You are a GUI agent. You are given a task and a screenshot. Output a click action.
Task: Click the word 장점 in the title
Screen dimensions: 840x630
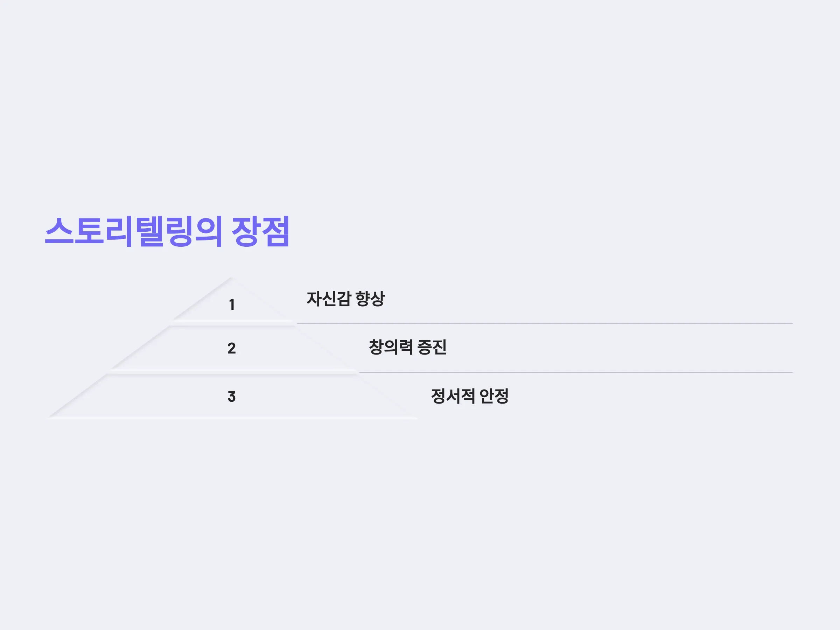(261, 231)
